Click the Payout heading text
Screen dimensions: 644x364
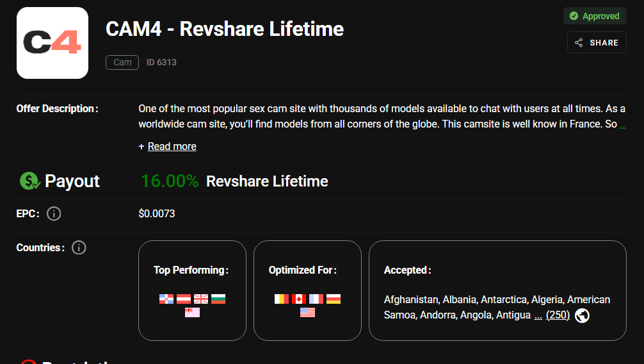72,181
